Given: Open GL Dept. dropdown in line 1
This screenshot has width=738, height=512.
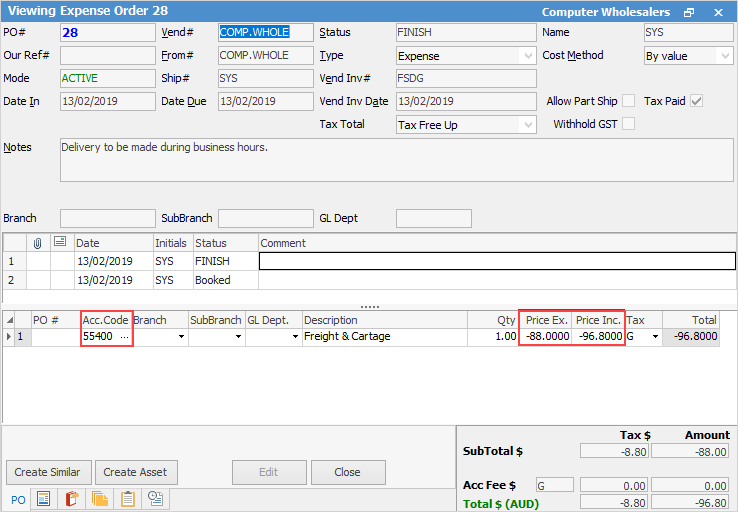Looking at the screenshot, I should [x=295, y=336].
